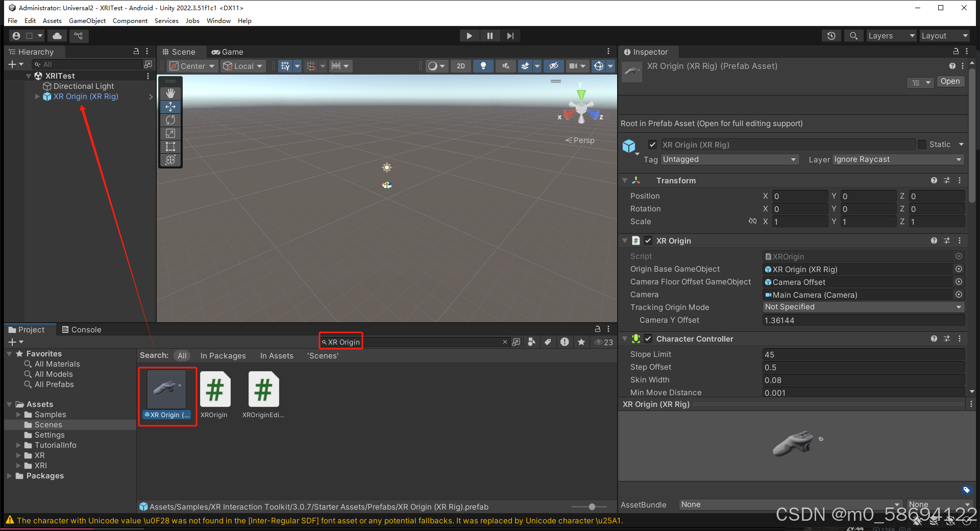Toggle the Static checkbox in Inspector

pos(922,144)
